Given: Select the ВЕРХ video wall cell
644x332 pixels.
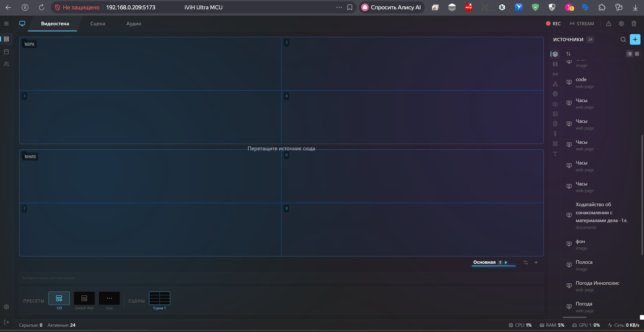Looking at the screenshot, I should pyautogui.click(x=150, y=64).
